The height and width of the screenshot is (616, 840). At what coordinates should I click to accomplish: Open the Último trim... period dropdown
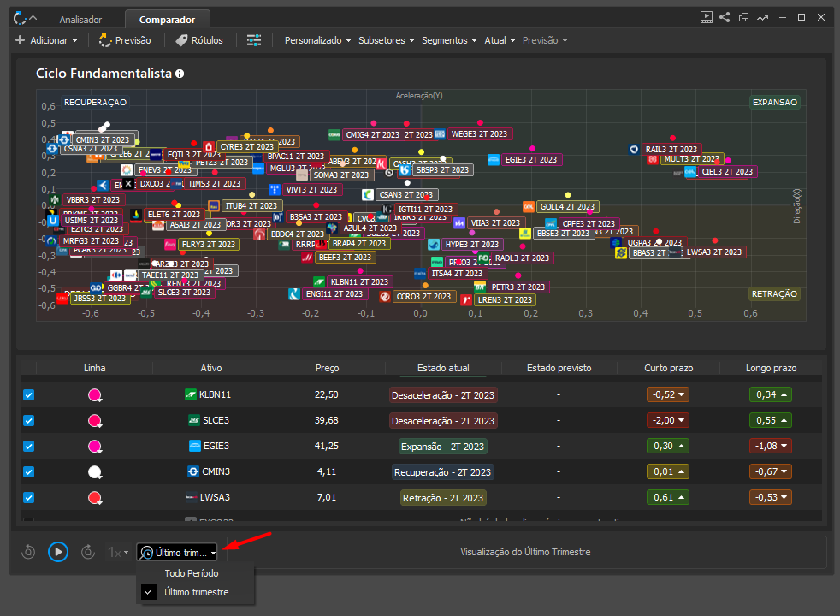click(x=177, y=552)
